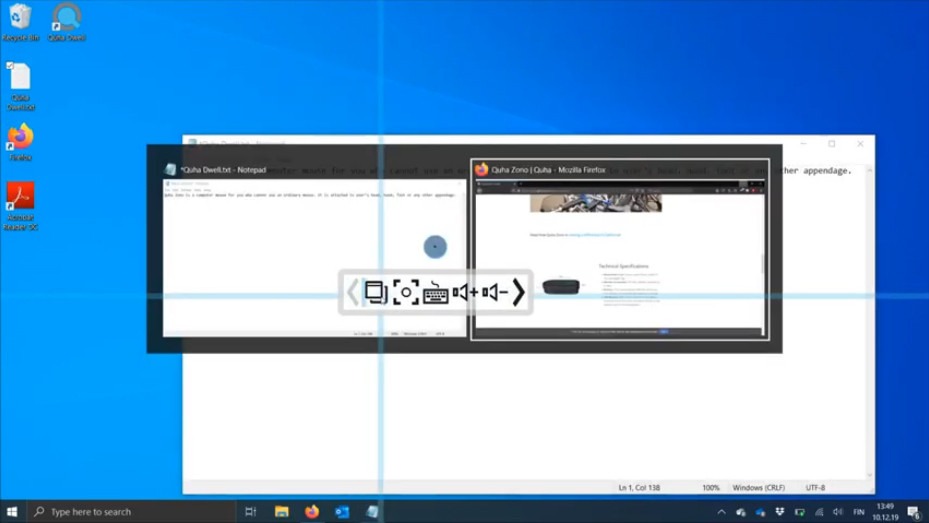Screen dimensions: 929x523
Task: Click the Type here to search box
Action: [x=132, y=511]
